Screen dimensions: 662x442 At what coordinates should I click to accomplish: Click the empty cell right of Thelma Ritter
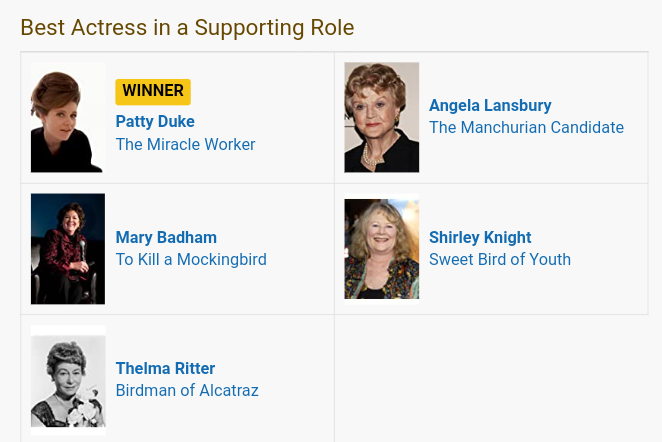(490, 378)
